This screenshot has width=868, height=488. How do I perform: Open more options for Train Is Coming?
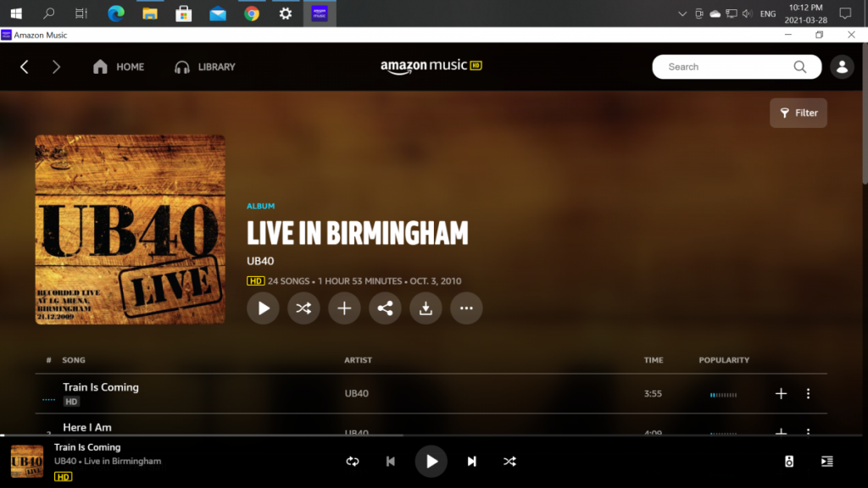[x=808, y=393]
